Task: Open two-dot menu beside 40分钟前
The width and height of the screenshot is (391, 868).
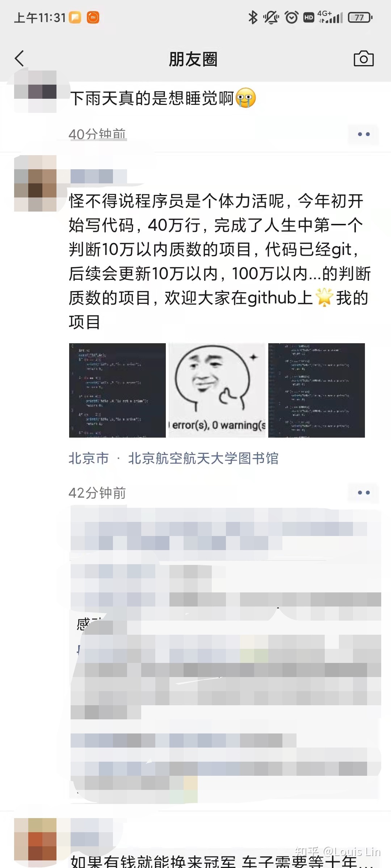Action: 363,134
